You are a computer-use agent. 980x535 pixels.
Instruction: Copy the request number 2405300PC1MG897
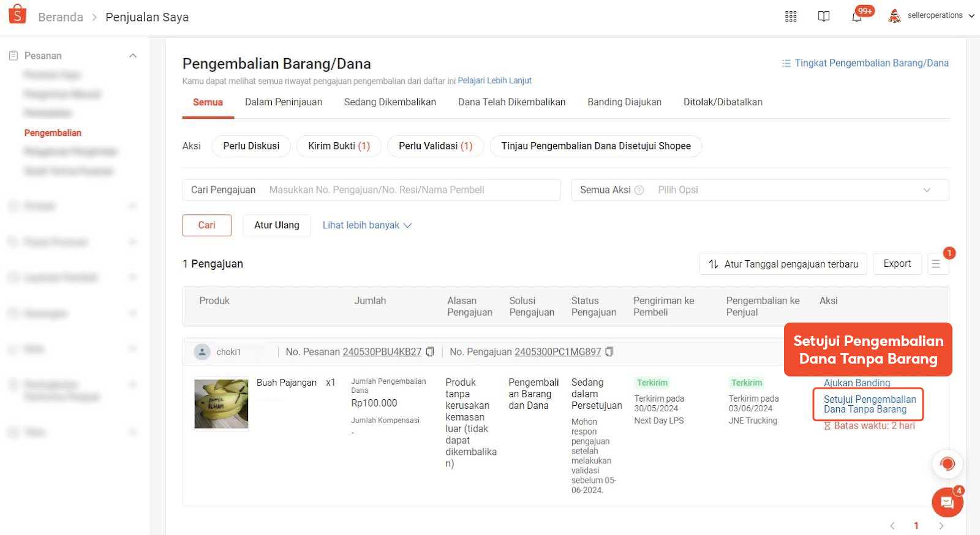[x=609, y=352]
